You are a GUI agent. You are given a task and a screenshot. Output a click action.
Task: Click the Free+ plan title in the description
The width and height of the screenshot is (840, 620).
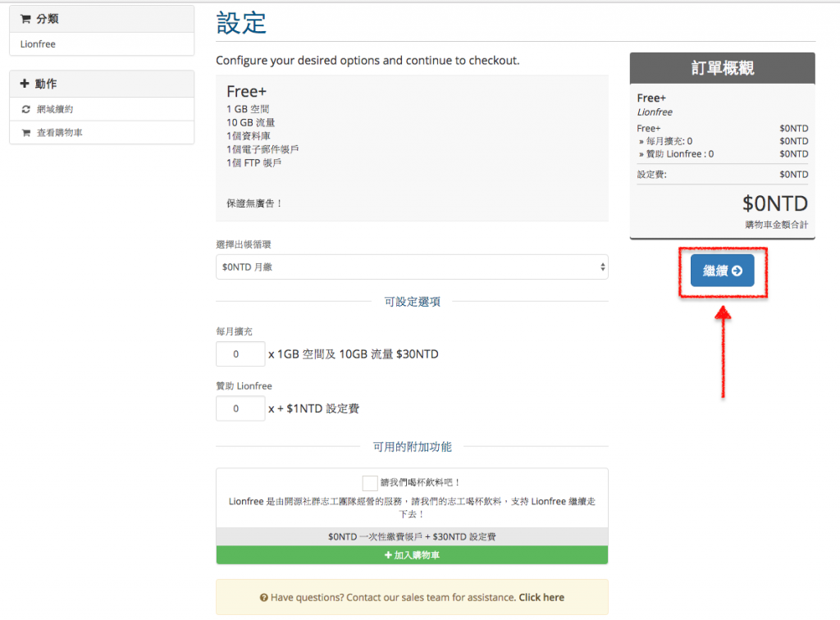tap(246, 92)
